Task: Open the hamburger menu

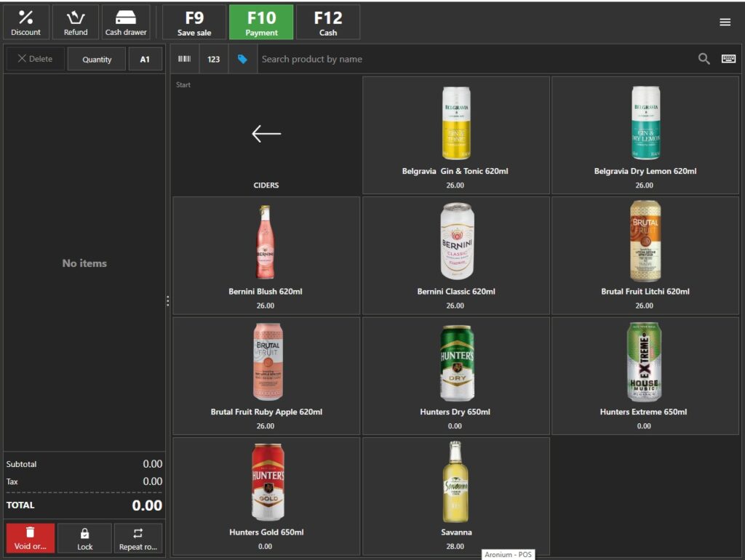Action: (x=725, y=23)
